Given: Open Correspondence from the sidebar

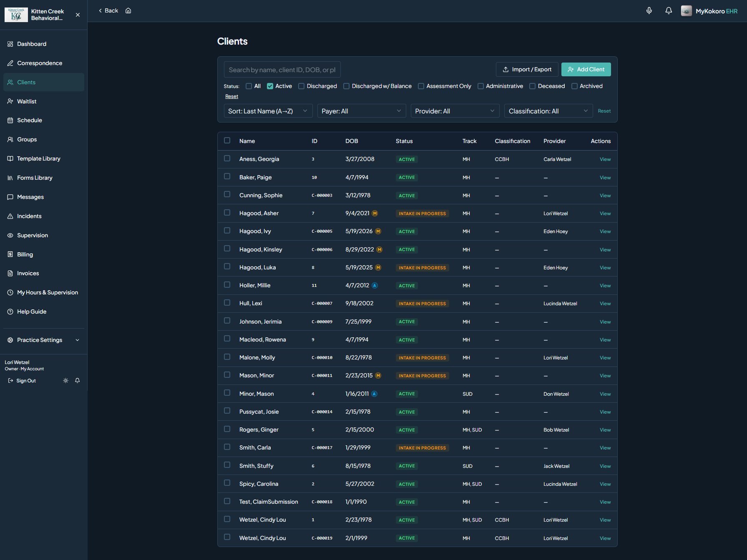Looking at the screenshot, I should pyautogui.click(x=44, y=63).
